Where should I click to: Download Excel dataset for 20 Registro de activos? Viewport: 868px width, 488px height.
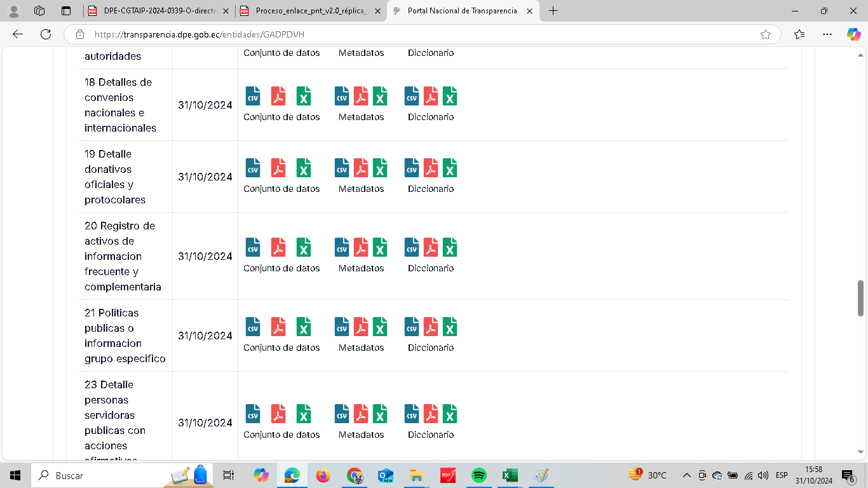[x=304, y=247]
